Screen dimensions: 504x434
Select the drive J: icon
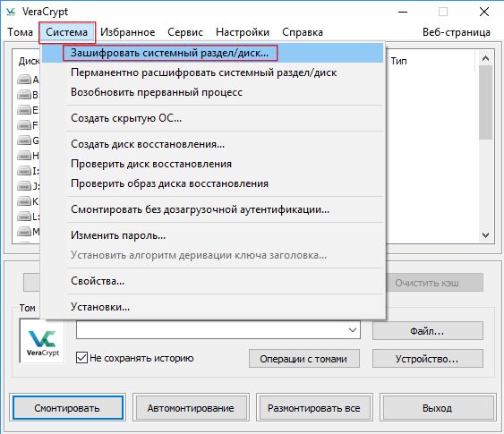click(x=24, y=186)
